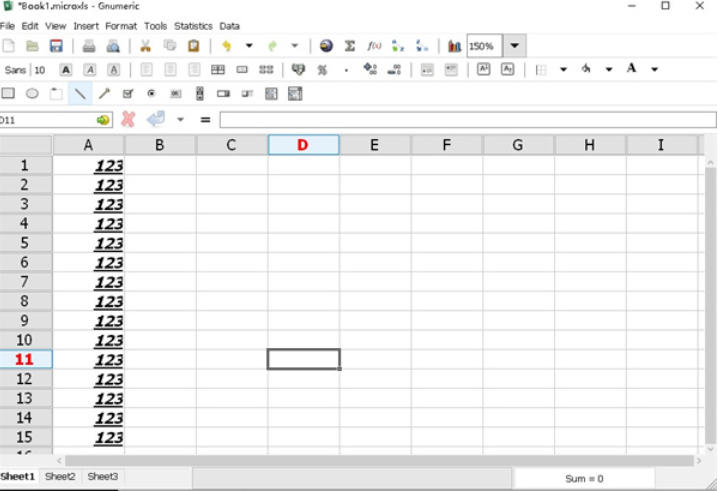This screenshot has width=719, height=491.
Task: Insert a hyperlink using the globe icon
Action: [x=326, y=46]
